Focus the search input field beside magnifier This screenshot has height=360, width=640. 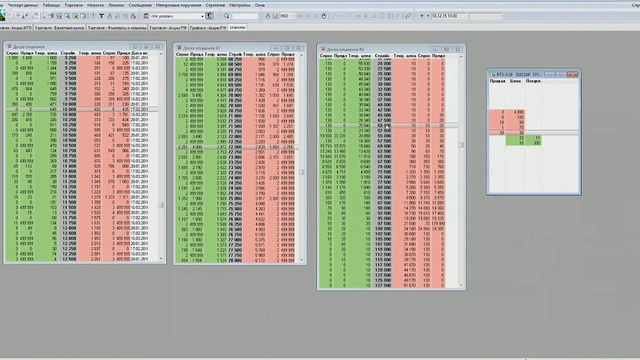click(245, 16)
